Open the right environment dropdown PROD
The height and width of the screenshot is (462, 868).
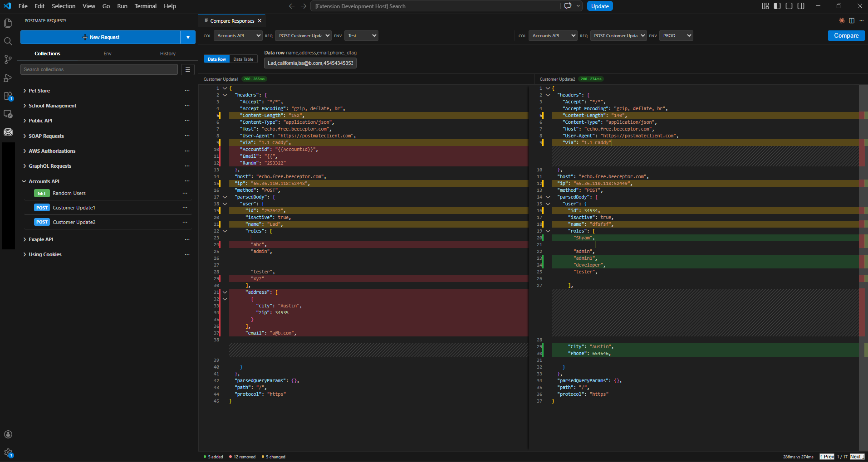click(x=676, y=36)
